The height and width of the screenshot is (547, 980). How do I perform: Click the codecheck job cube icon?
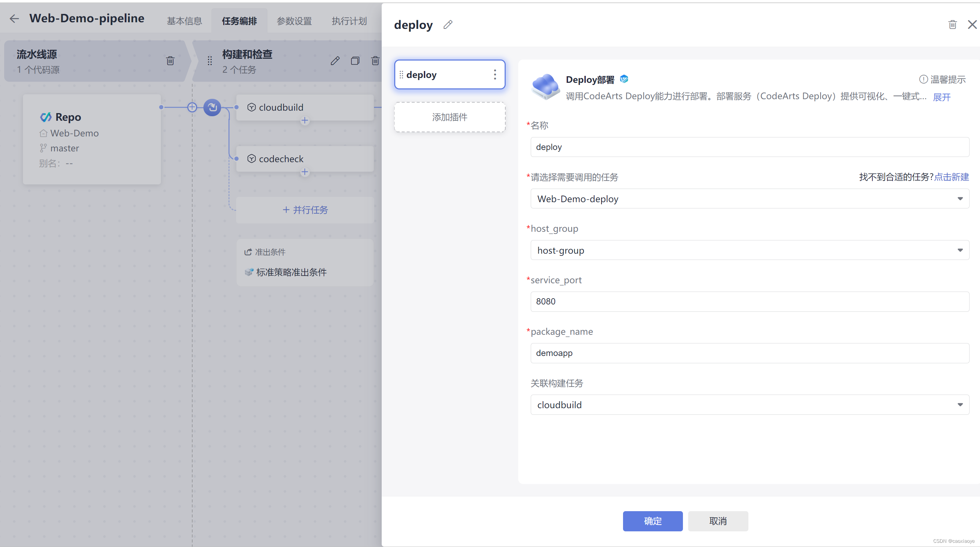pos(251,159)
